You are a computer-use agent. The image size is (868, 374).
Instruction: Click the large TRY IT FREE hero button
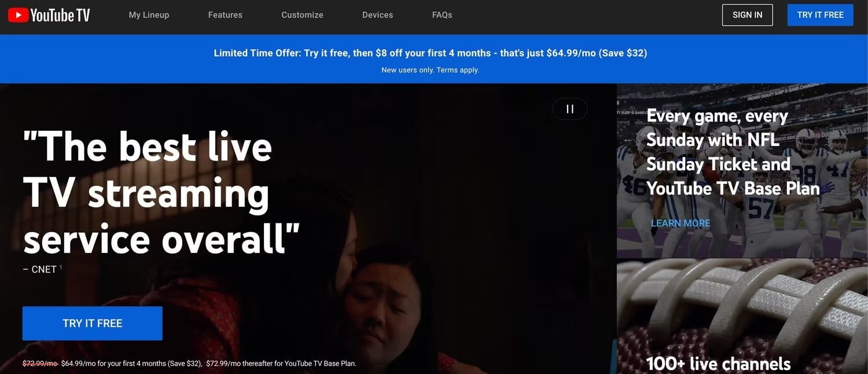coord(93,324)
